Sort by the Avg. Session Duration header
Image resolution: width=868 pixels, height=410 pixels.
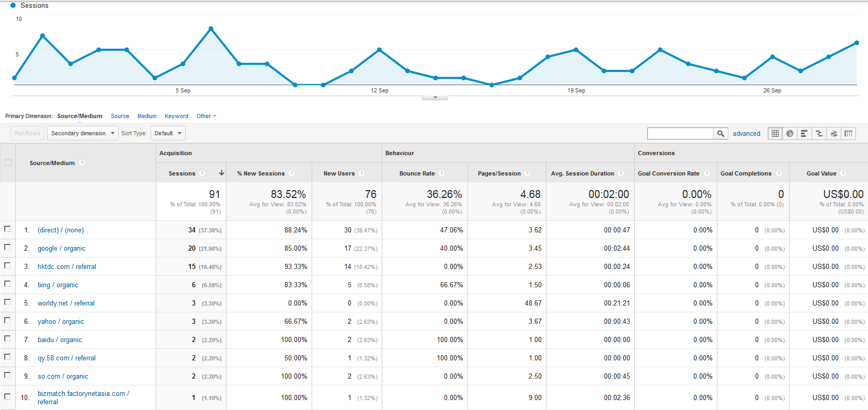(583, 173)
